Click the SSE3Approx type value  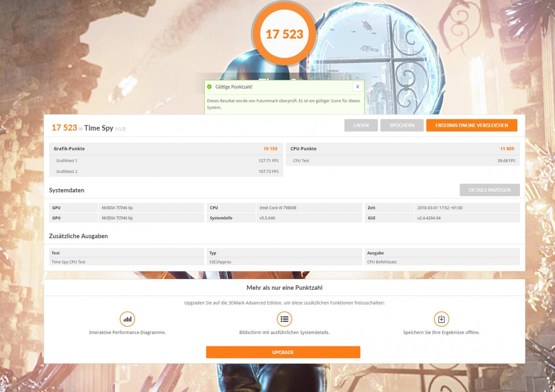tap(220, 262)
